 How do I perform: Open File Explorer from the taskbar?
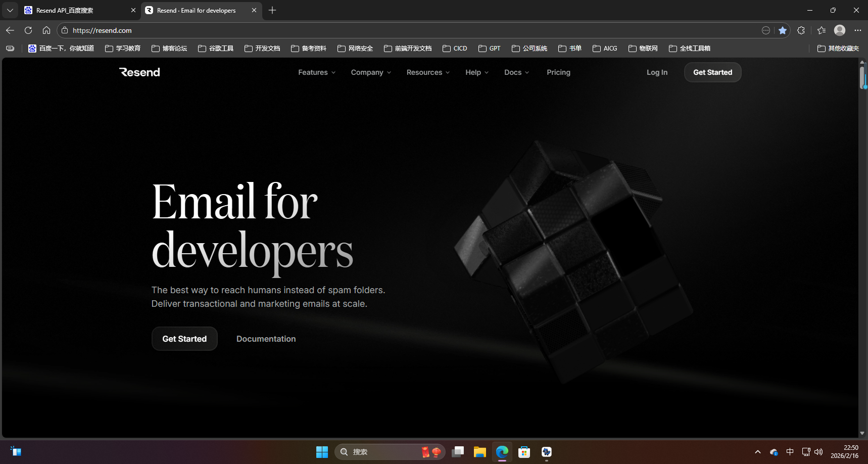(x=480, y=452)
